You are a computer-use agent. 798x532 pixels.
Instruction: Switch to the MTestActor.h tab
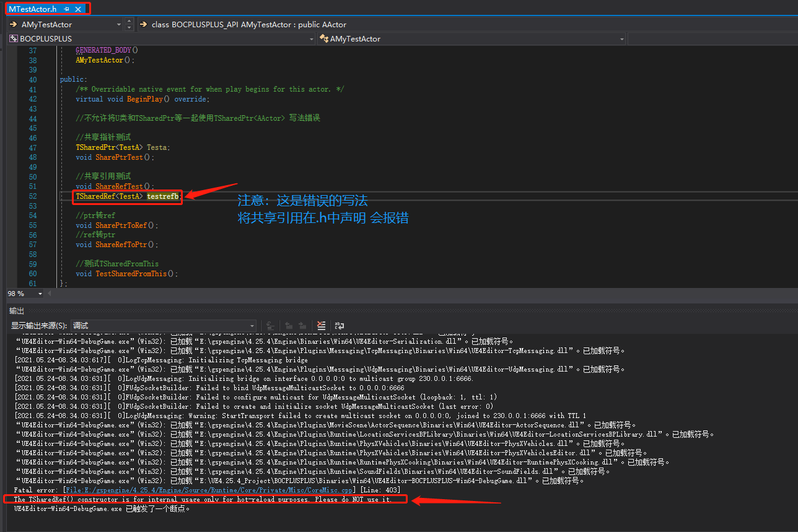[34, 9]
